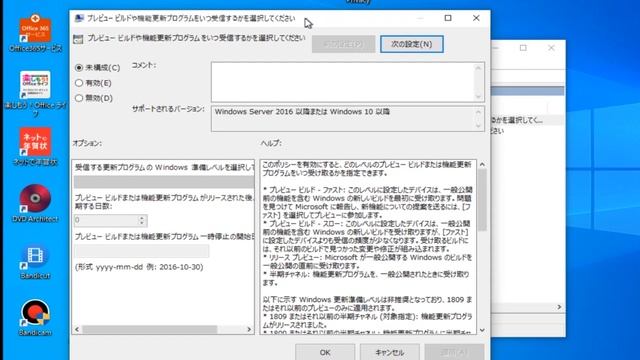Select the 未構成(C) radio button
The height and width of the screenshot is (360, 640).
(79, 67)
